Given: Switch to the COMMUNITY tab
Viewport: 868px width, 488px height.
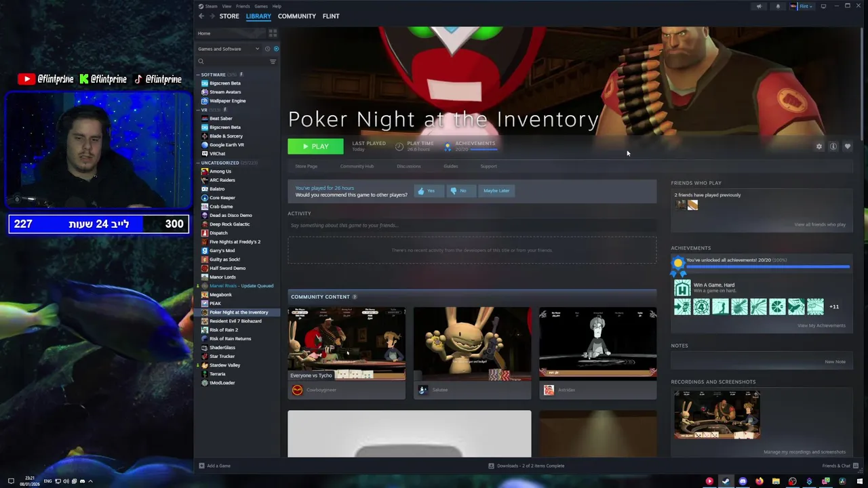Looking at the screenshot, I should point(296,16).
